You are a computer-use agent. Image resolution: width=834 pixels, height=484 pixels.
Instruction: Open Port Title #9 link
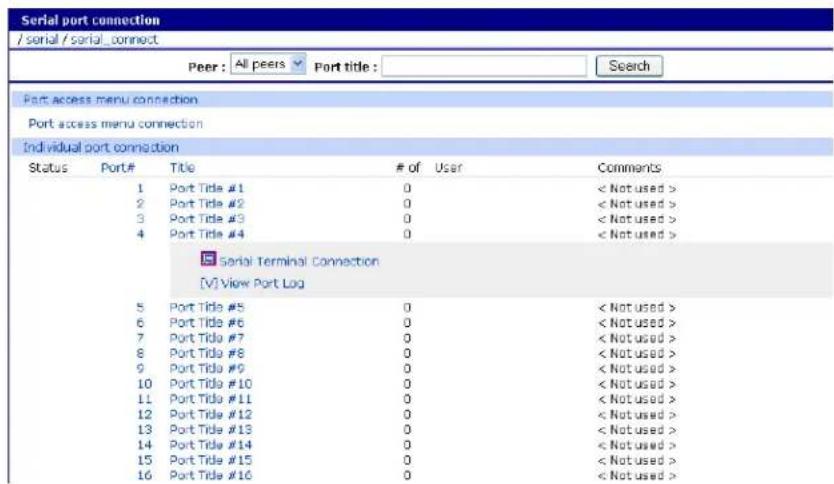[207, 369]
